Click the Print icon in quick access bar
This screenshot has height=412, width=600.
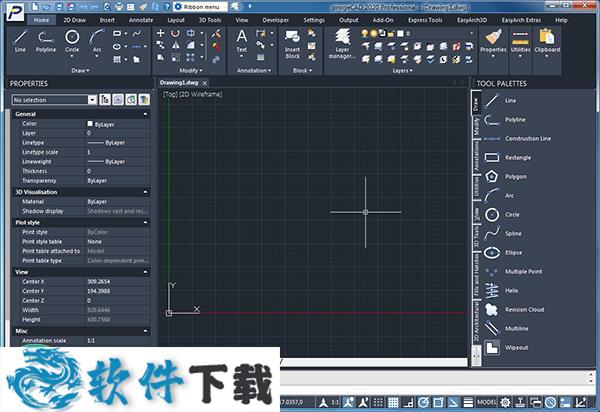click(x=119, y=7)
